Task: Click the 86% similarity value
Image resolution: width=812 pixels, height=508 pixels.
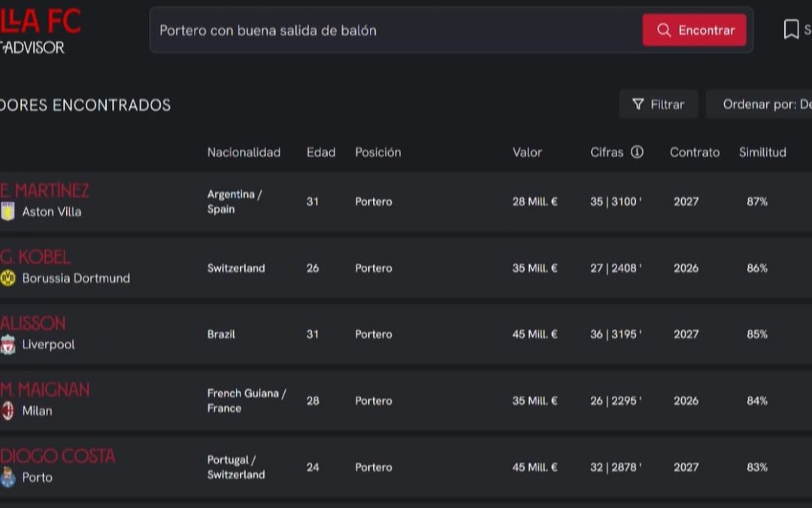Action: coord(757,268)
